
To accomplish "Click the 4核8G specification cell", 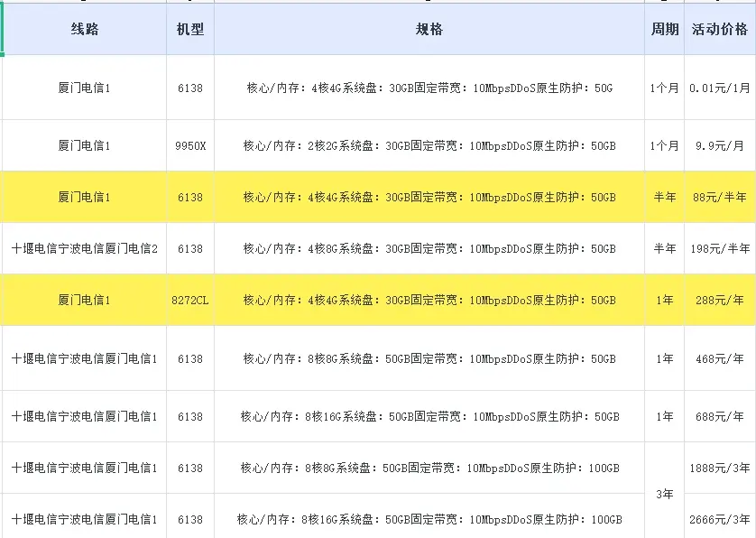I will point(429,248).
